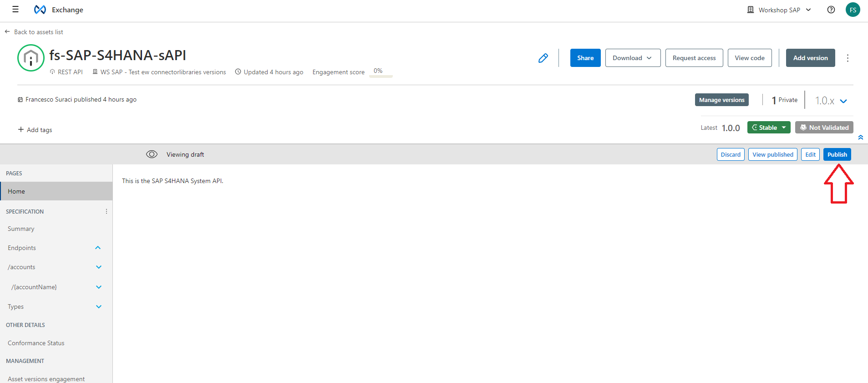This screenshot has height=383, width=868.
Task: Discard the current draft
Action: point(731,154)
